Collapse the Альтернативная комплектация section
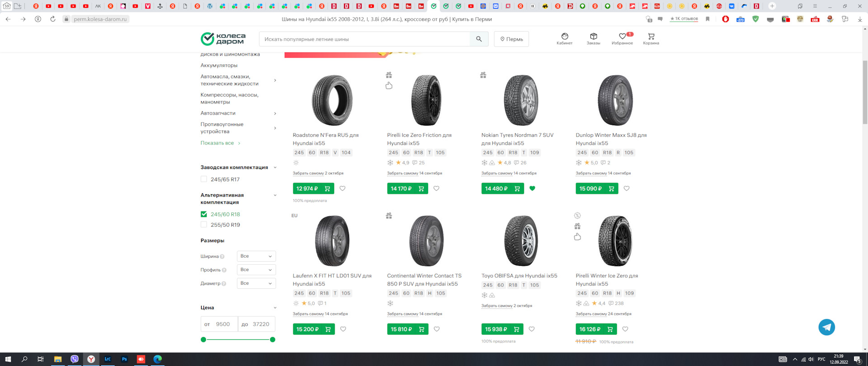The width and height of the screenshot is (868, 366). click(x=275, y=195)
